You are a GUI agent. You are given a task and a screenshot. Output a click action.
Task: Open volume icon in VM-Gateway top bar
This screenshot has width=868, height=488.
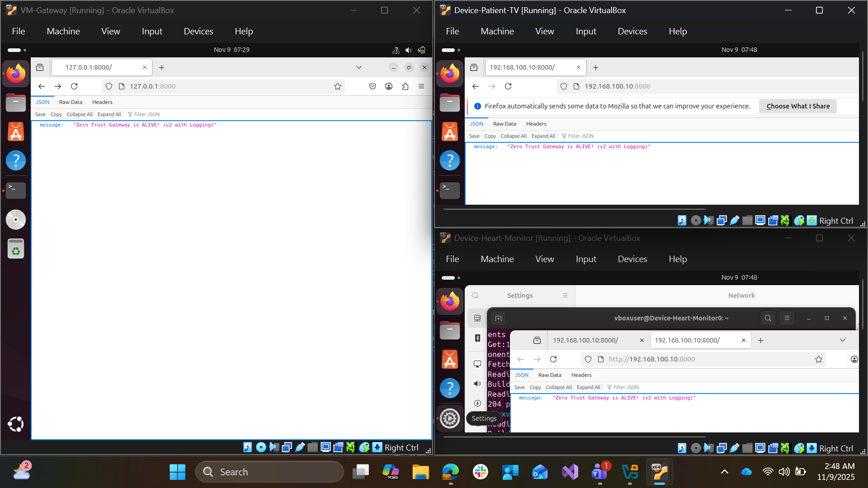[408, 50]
